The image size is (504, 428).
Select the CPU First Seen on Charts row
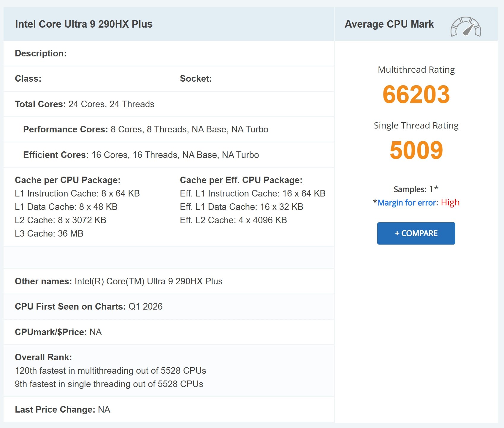click(70, 306)
